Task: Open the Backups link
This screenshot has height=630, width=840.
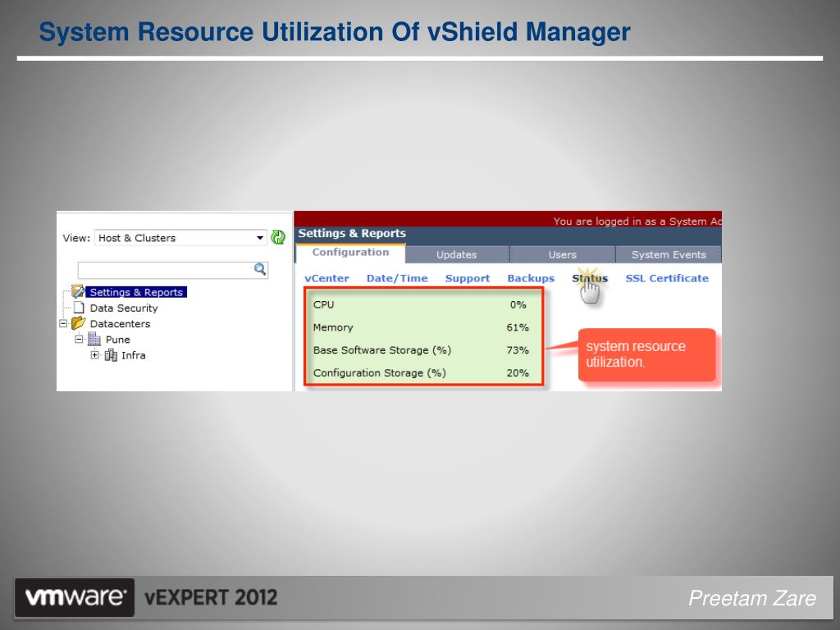Action: [x=531, y=279]
